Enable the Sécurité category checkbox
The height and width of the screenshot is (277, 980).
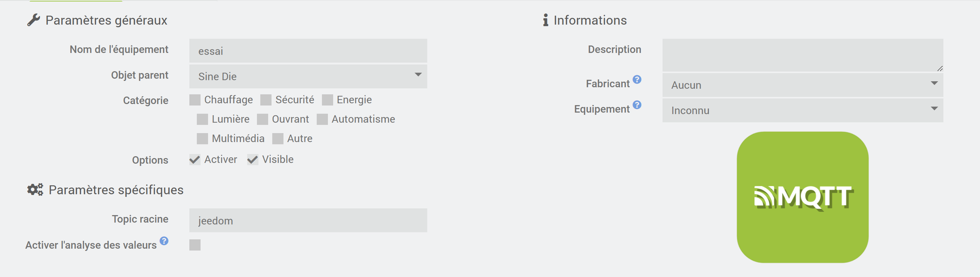click(x=266, y=100)
